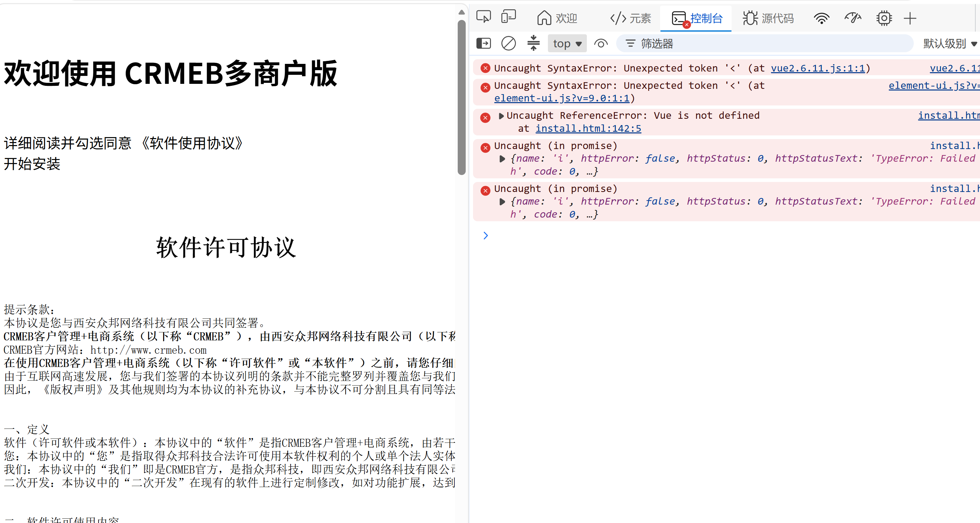
Task: Open the vue2.6.11 source link at the far right
Action: point(954,68)
